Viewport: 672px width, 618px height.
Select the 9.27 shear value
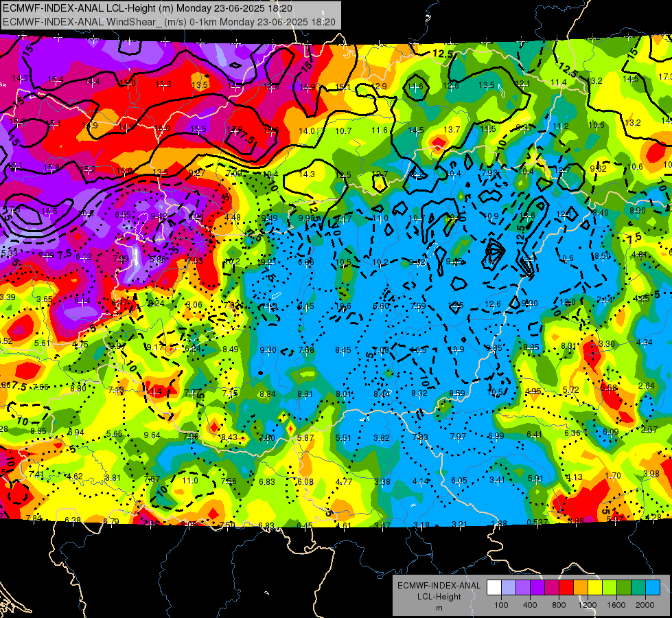click(x=197, y=173)
